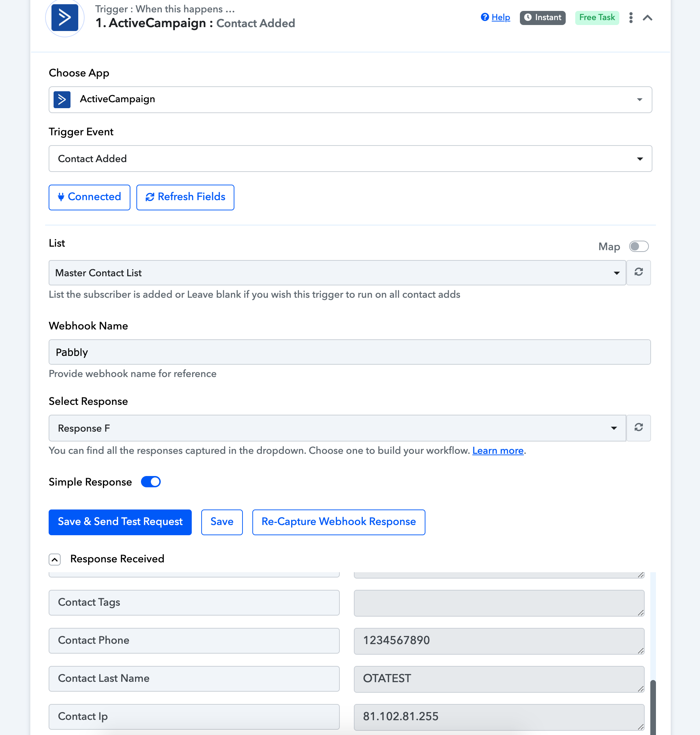Collapse the trigger step with the chevron
700x735 pixels.
647,18
